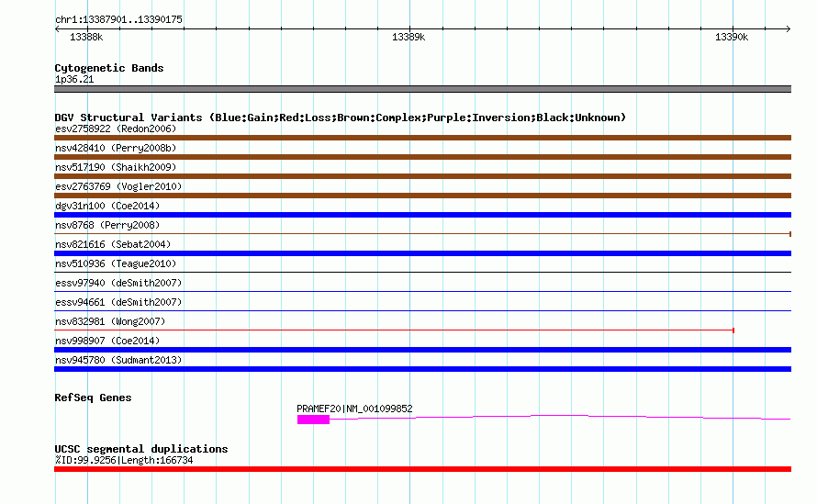Click the DGV Structural Variants track title
This screenshot has width=817, height=504.
coord(341,118)
